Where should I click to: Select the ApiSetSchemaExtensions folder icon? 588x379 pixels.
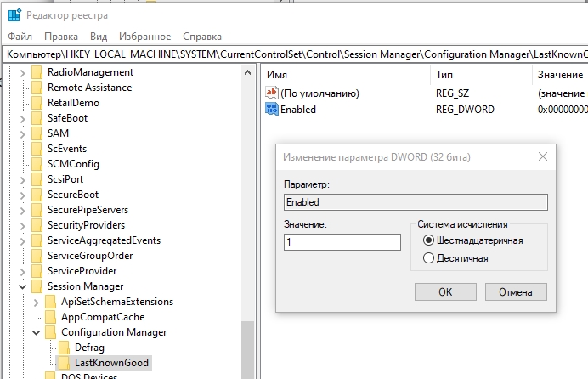(x=51, y=302)
